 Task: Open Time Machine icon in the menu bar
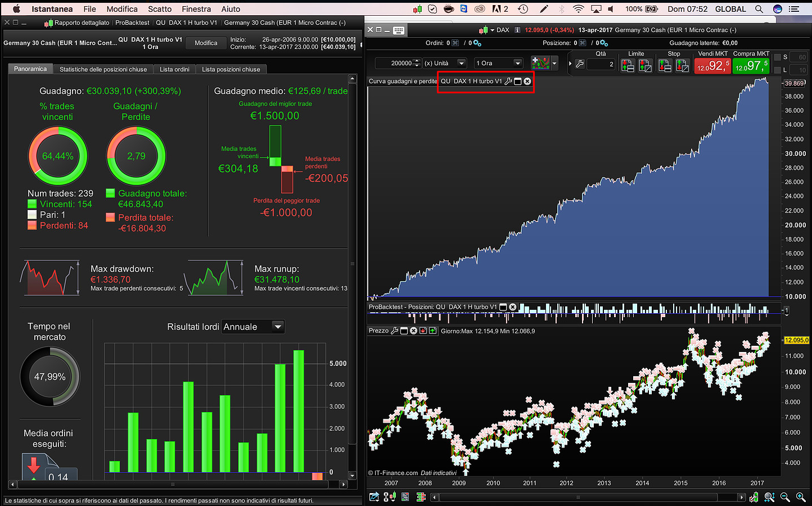click(x=523, y=9)
